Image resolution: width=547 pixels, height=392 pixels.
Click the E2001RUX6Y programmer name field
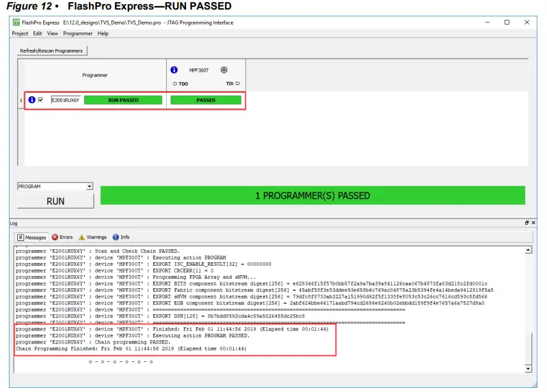(x=66, y=100)
